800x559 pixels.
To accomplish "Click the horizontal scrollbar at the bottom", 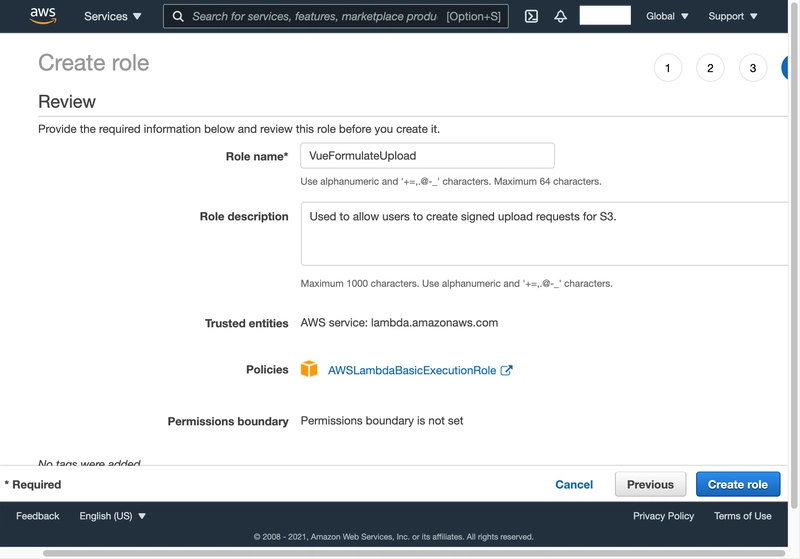I will pos(414,553).
